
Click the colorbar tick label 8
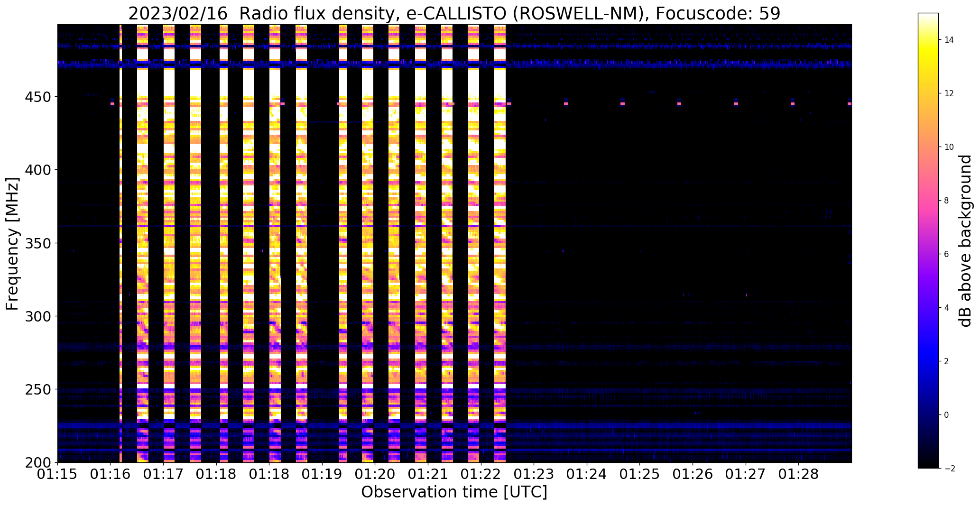click(947, 201)
